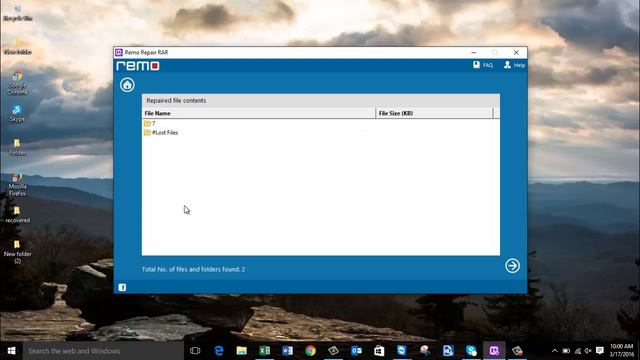
Task: Open the battery status tray icon
Action: point(566,351)
